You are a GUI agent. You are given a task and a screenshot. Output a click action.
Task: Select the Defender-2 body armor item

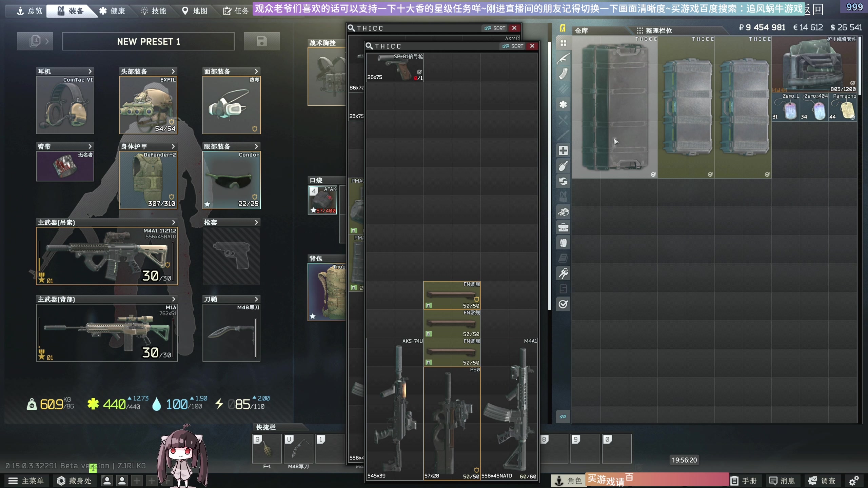pos(148,180)
